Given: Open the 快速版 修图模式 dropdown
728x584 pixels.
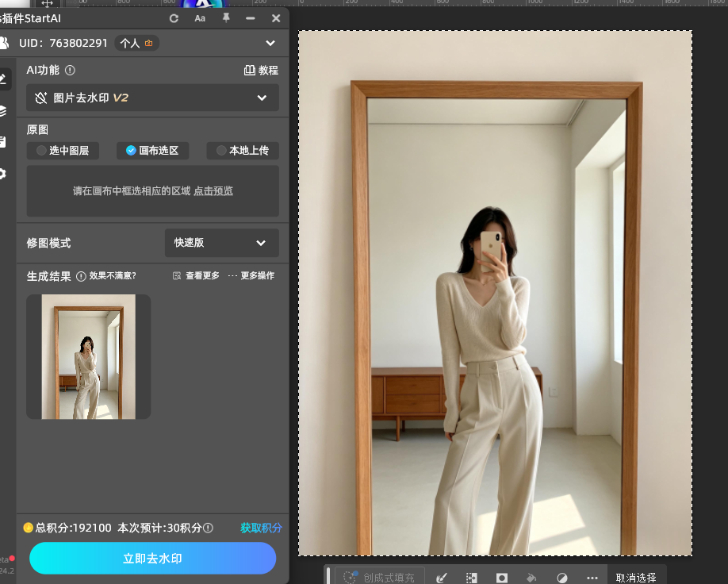Looking at the screenshot, I should pyautogui.click(x=222, y=243).
